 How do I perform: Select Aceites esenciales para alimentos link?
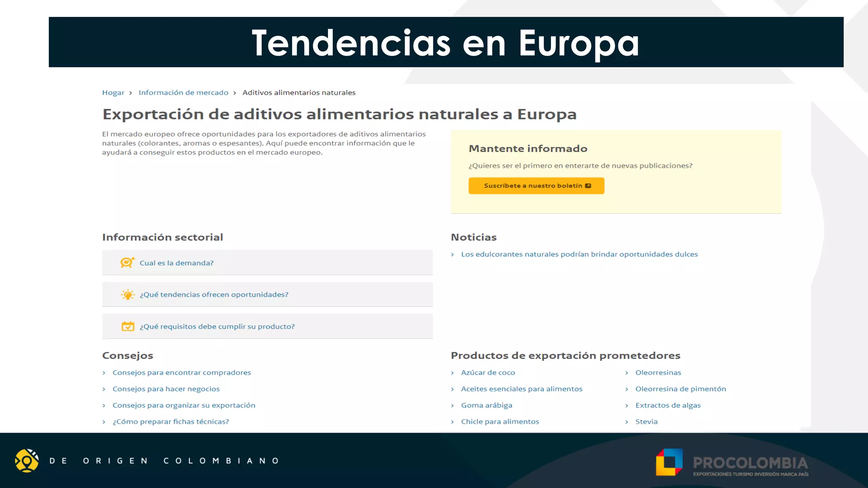pyautogui.click(x=522, y=389)
